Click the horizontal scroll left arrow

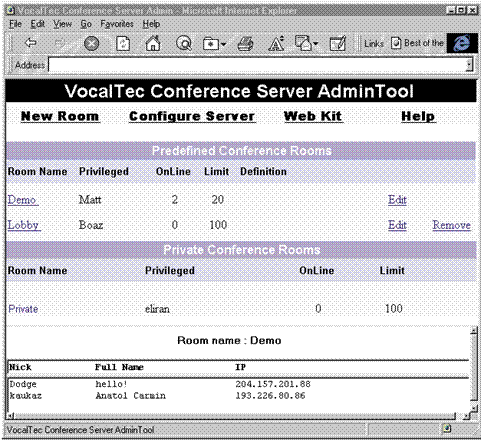point(11,416)
